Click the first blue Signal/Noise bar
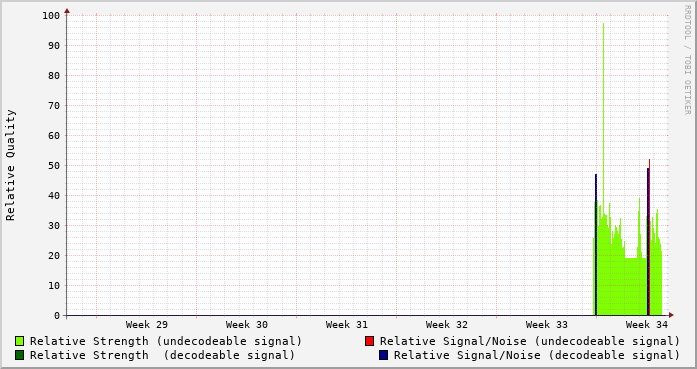This screenshot has height=369, width=697. pos(596,245)
